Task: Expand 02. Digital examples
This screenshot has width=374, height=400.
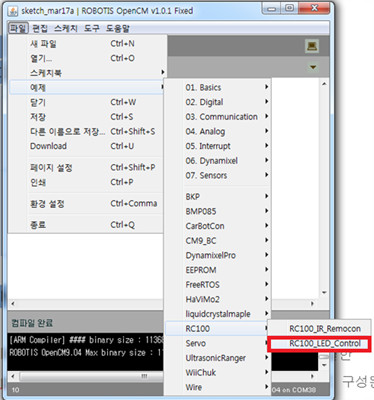Action: coord(218,102)
